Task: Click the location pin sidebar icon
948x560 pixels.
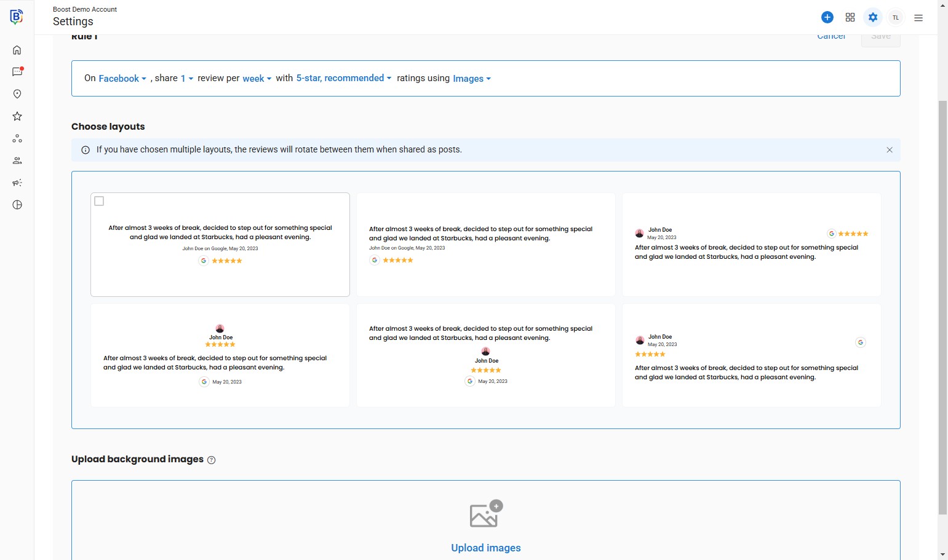Action: coord(17,94)
